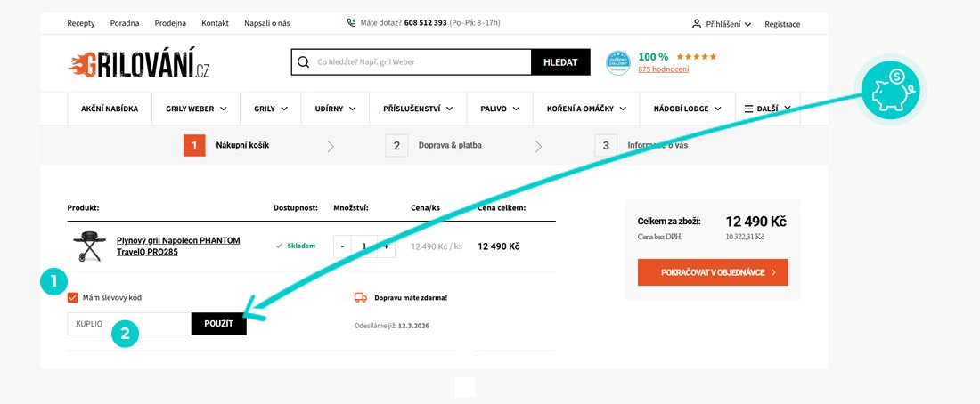Apply the code with Použít button

219,324
